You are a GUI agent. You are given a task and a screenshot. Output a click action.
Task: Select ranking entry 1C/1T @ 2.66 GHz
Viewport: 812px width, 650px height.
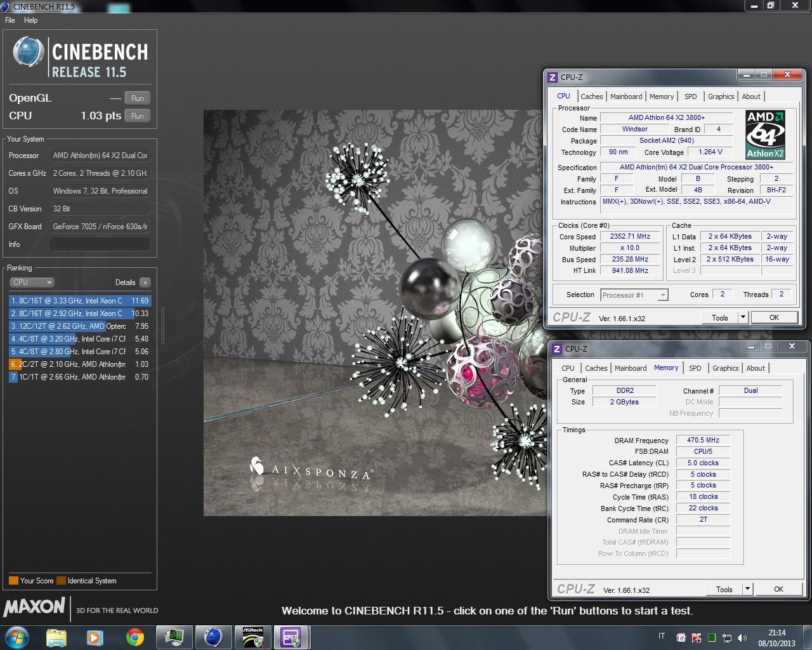[x=80, y=377]
